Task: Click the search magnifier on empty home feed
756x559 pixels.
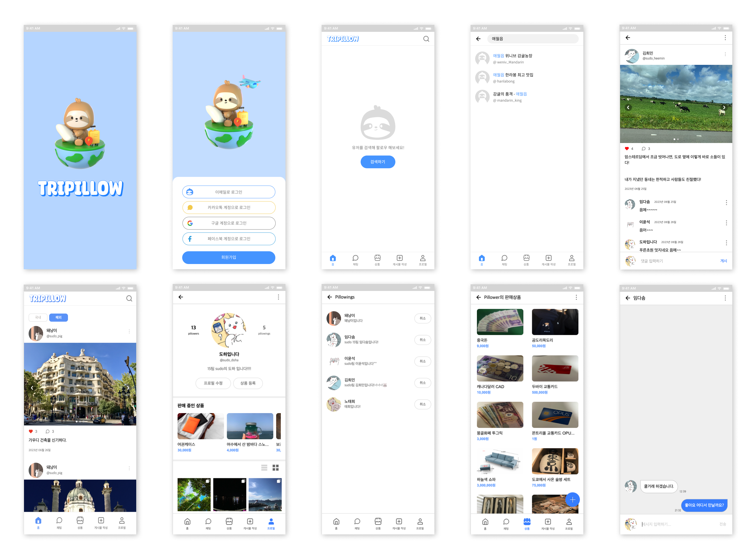Action: 426,39
